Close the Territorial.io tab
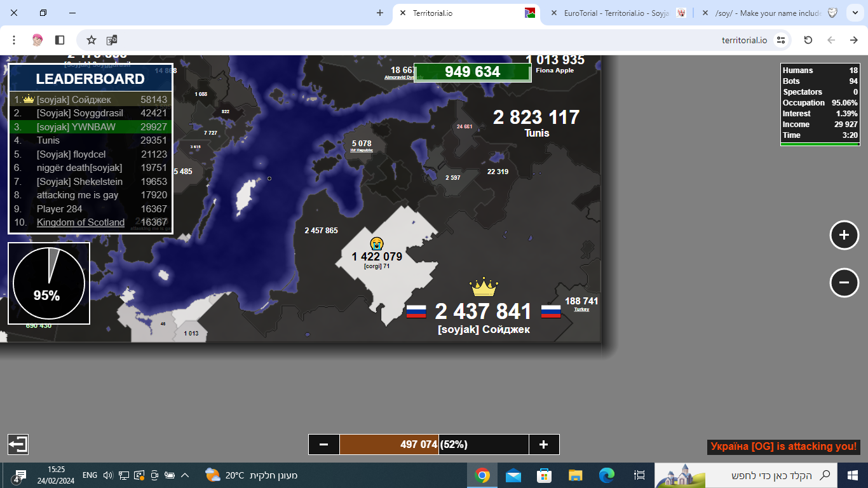The width and height of the screenshot is (868, 488). point(403,13)
